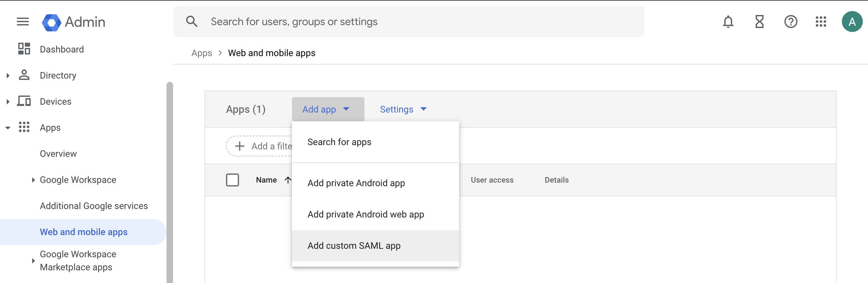Open Additional Google services
The width and height of the screenshot is (868, 283).
[94, 206]
